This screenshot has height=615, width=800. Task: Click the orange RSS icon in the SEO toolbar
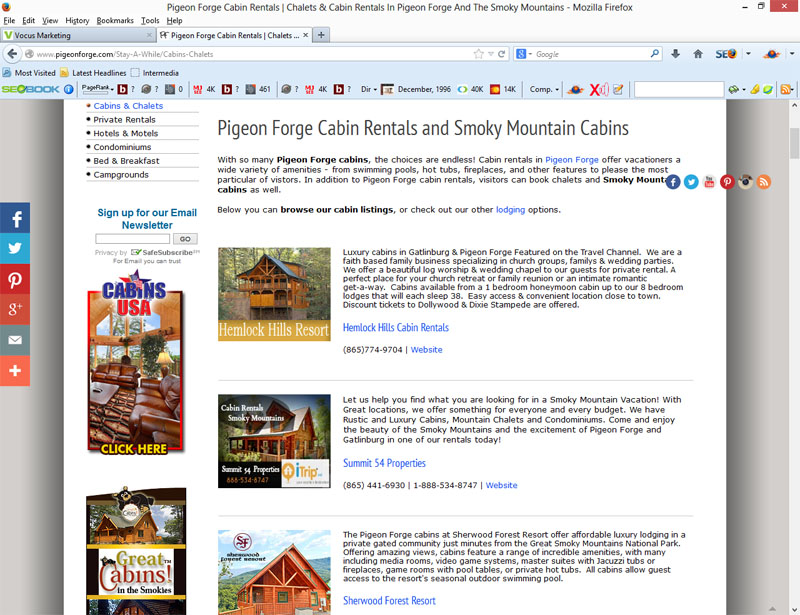click(x=785, y=89)
